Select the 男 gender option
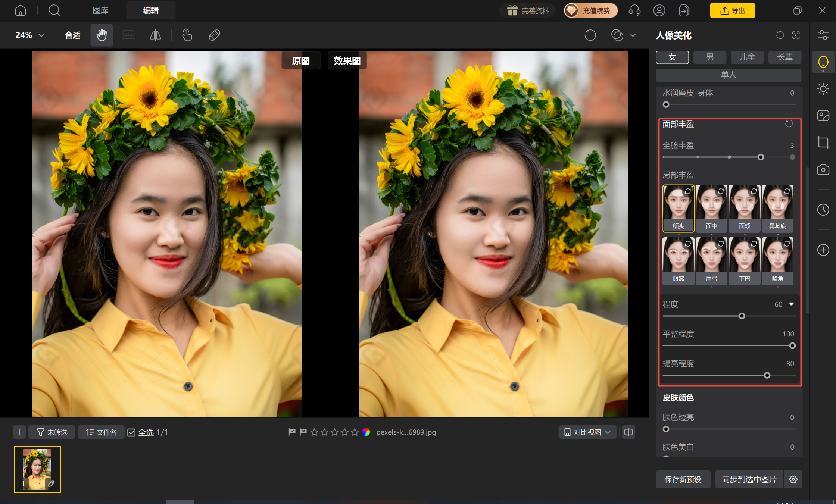The width and height of the screenshot is (836, 504). [x=709, y=57]
